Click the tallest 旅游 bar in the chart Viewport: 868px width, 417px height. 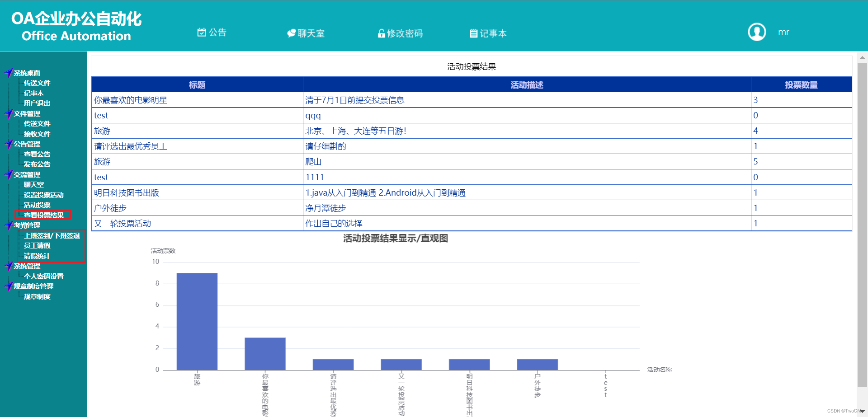(x=197, y=321)
